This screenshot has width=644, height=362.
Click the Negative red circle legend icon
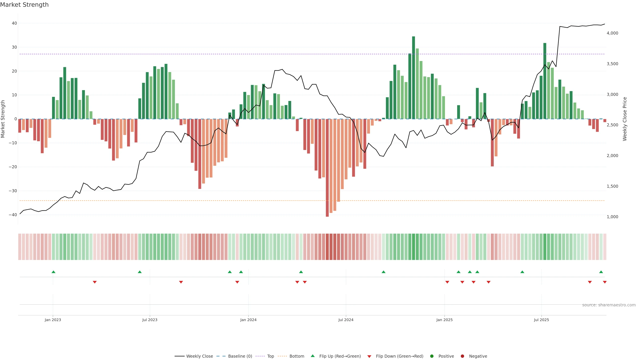462,356
